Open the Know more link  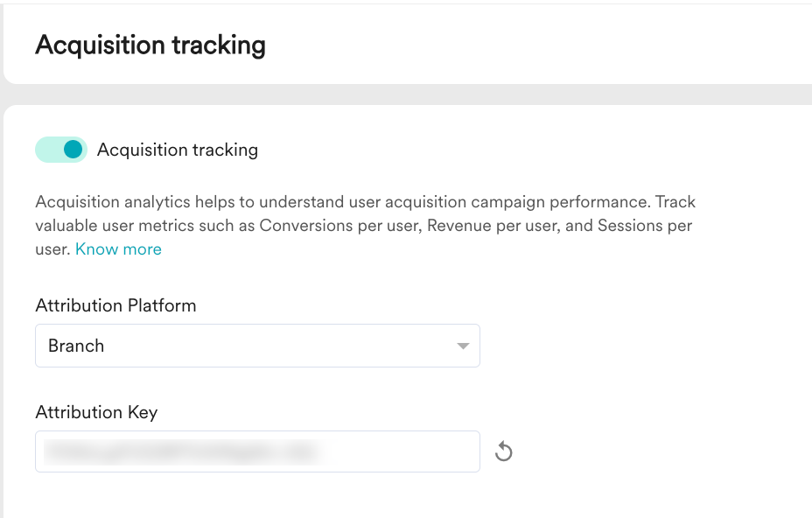pos(119,249)
